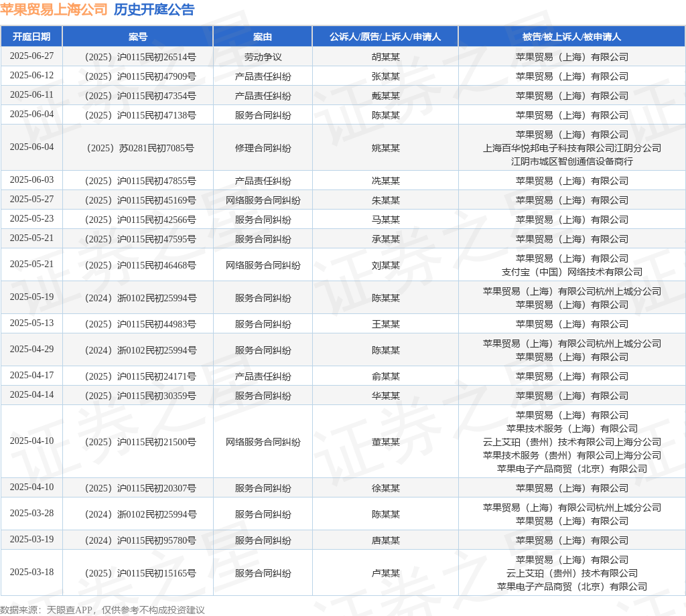
Task: Select plaintiff 董某某
Action: 385,442
